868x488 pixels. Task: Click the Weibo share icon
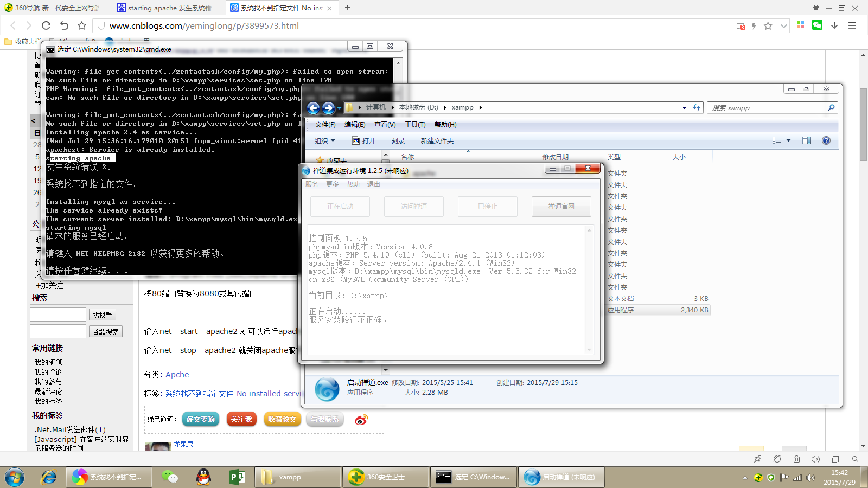361,420
